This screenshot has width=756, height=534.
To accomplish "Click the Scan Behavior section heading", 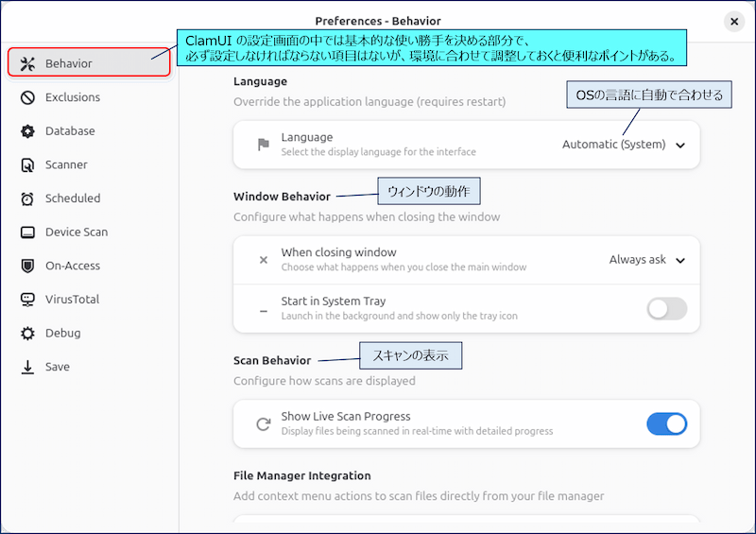I will pos(272,360).
